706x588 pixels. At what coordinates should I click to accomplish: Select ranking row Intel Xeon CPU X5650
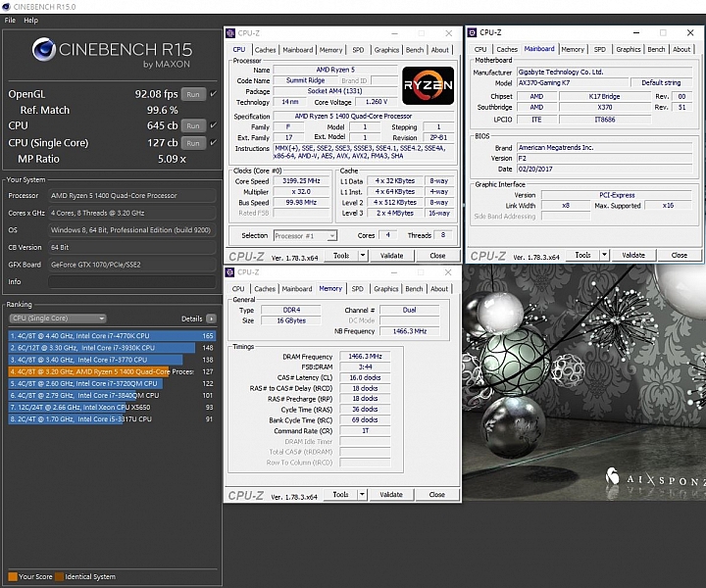[112, 407]
